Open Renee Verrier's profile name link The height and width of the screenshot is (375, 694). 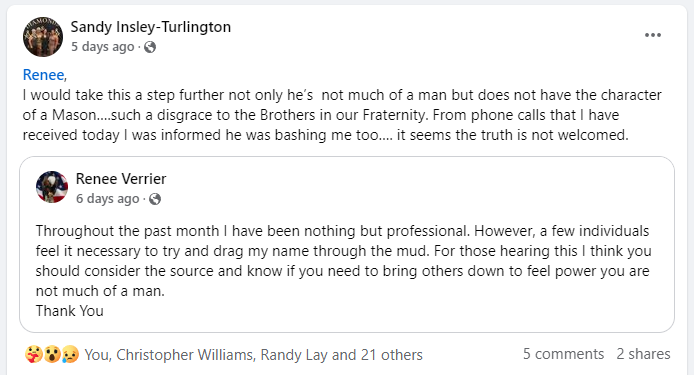[121, 179]
